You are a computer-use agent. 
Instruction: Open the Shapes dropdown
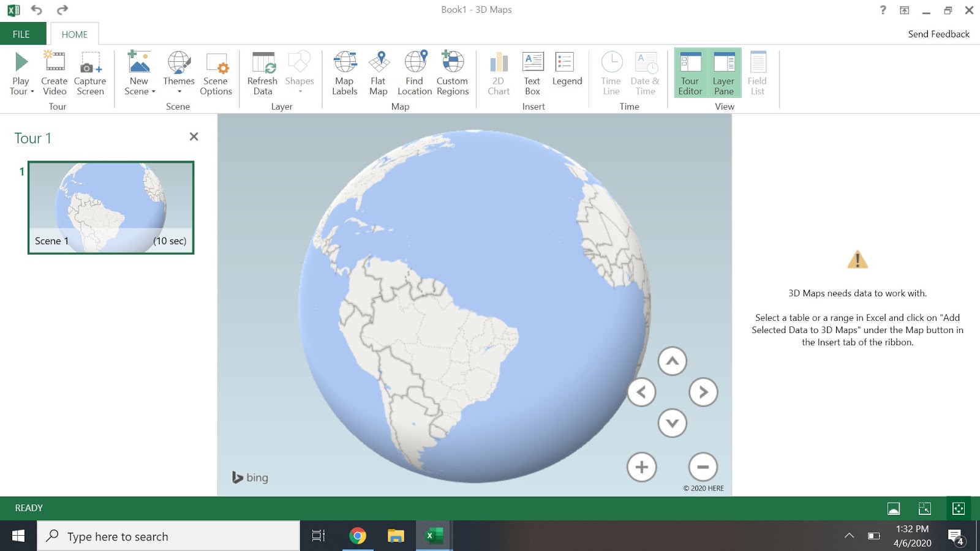300,73
